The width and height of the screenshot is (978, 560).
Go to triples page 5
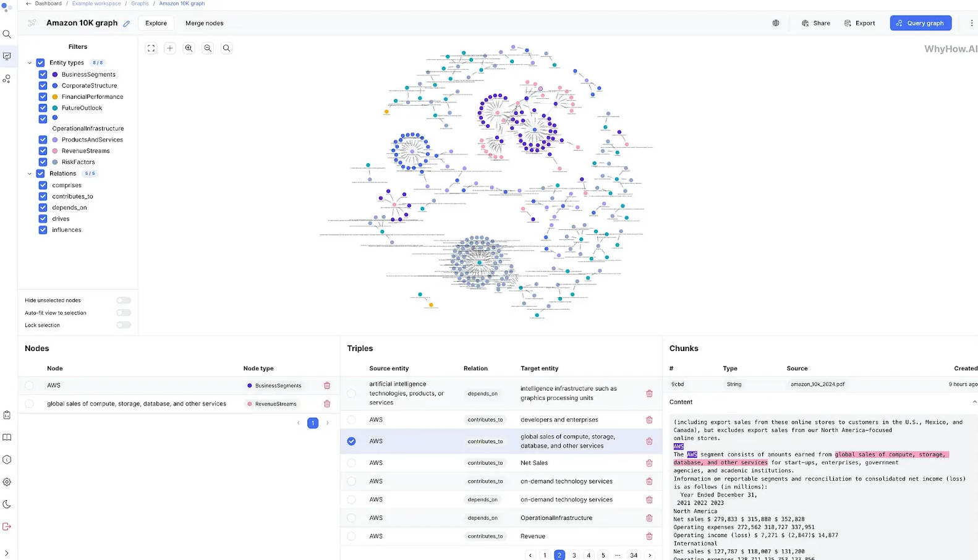point(603,555)
